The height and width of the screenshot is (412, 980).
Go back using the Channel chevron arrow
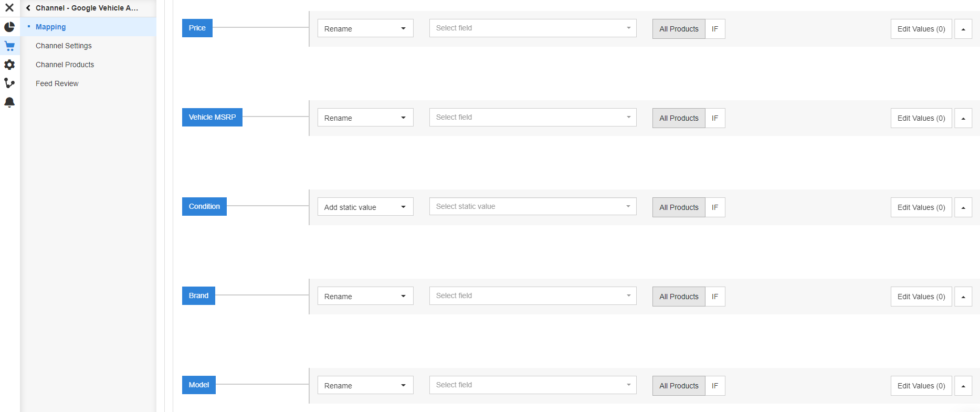point(28,8)
